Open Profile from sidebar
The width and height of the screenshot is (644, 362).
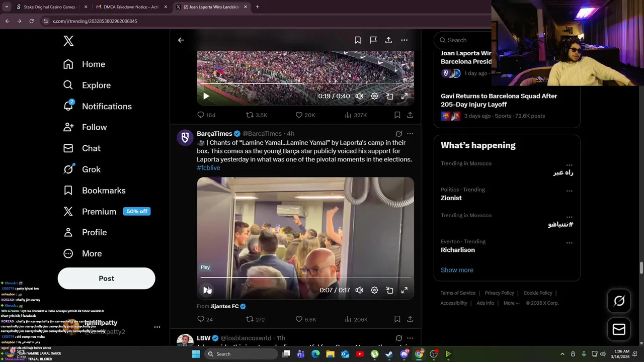85,232
